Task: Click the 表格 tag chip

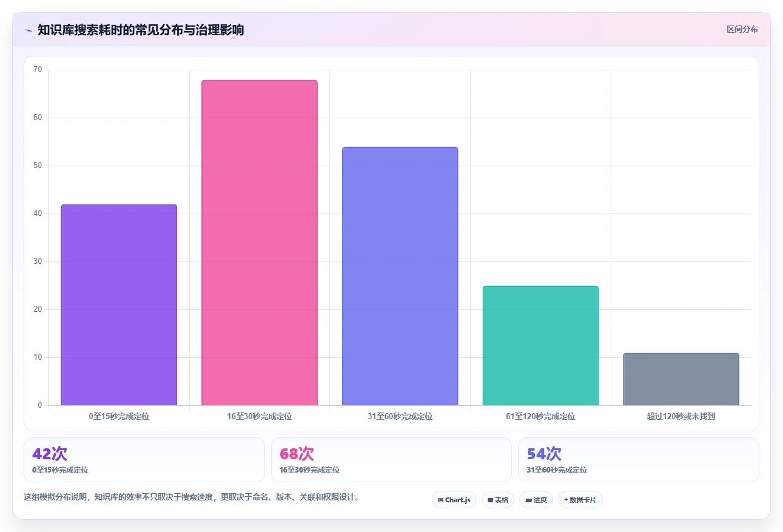Action: coord(498,500)
